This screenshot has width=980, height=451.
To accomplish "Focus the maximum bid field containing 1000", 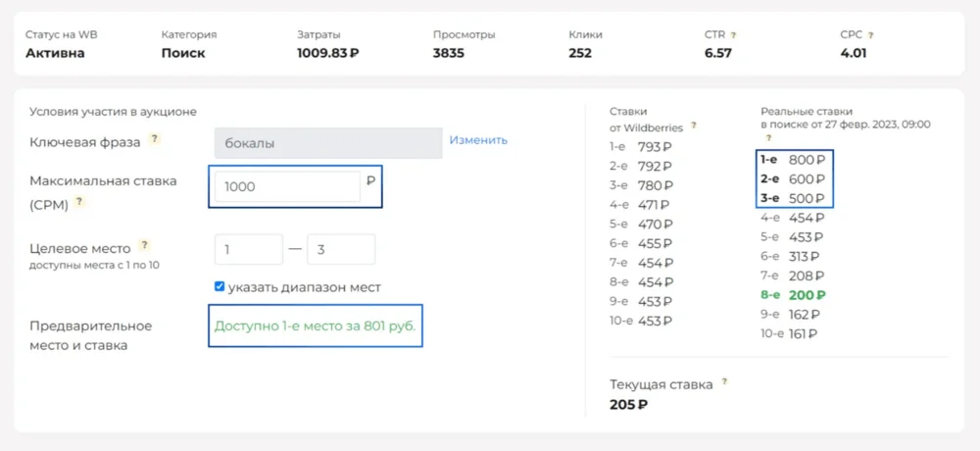I will click(286, 186).
